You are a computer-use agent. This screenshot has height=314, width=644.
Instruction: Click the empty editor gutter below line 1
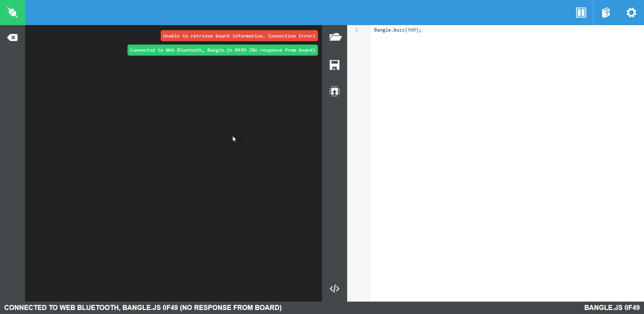click(x=358, y=168)
